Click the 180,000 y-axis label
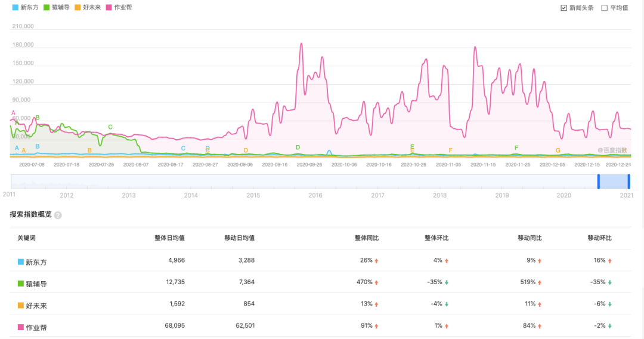 pos(23,45)
